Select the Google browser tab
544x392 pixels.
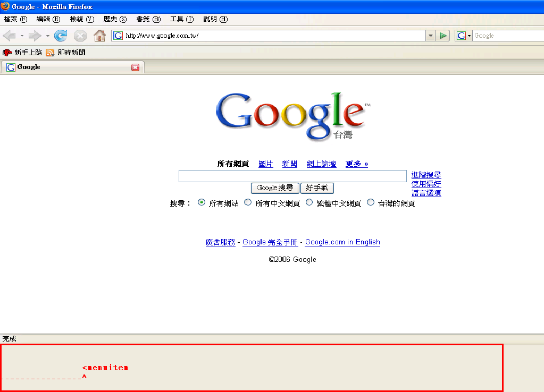coord(72,67)
